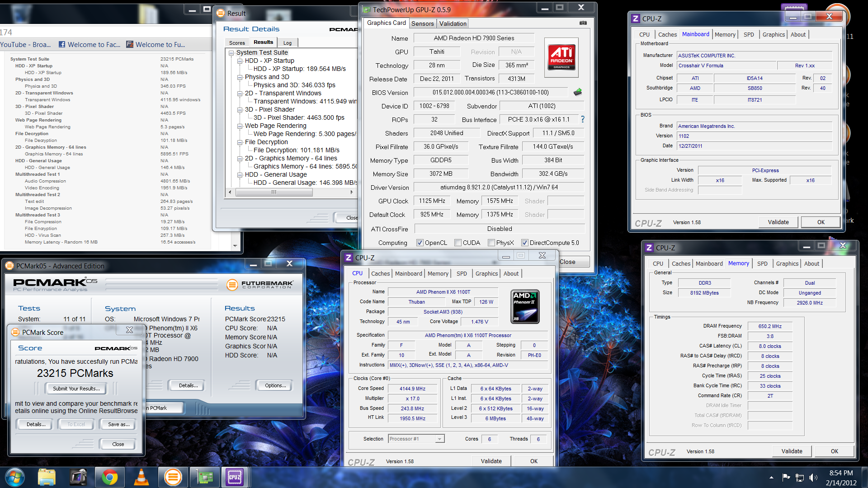Open YouTube bookmark in browser
Viewport: 868px width, 488px height.
[25, 44]
